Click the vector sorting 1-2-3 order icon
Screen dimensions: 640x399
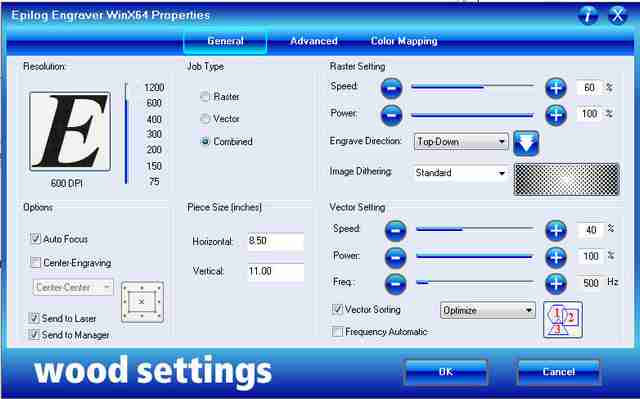point(563,320)
